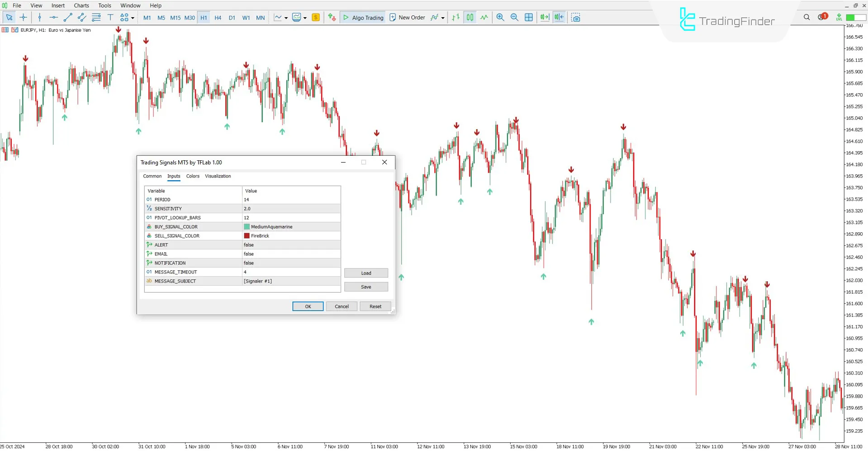Switch chart to Candlestick view

click(470, 17)
